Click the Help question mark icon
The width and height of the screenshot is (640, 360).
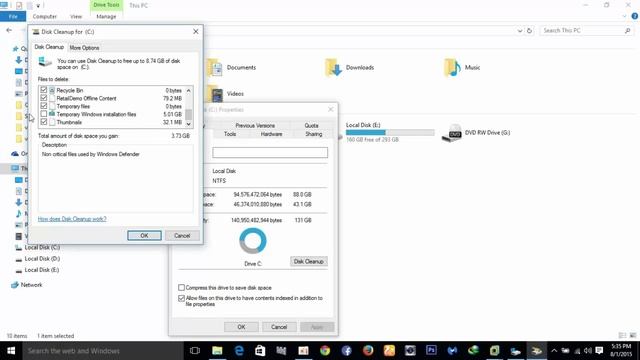pos(635,16)
